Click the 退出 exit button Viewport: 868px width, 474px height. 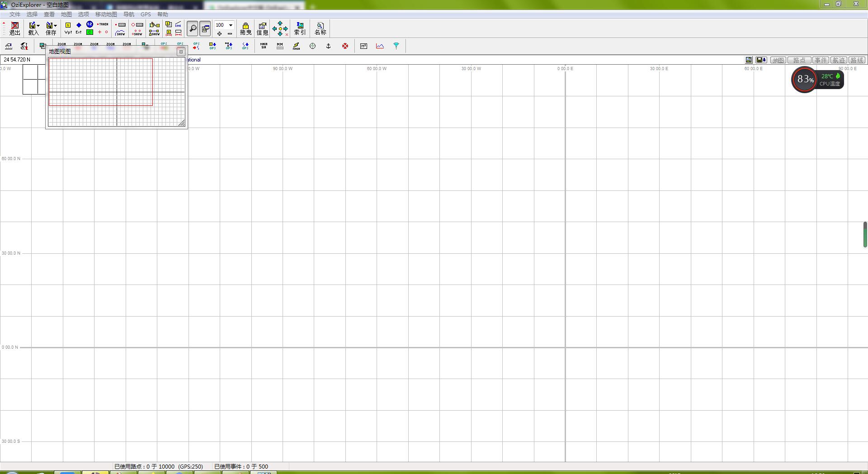(x=14, y=28)
